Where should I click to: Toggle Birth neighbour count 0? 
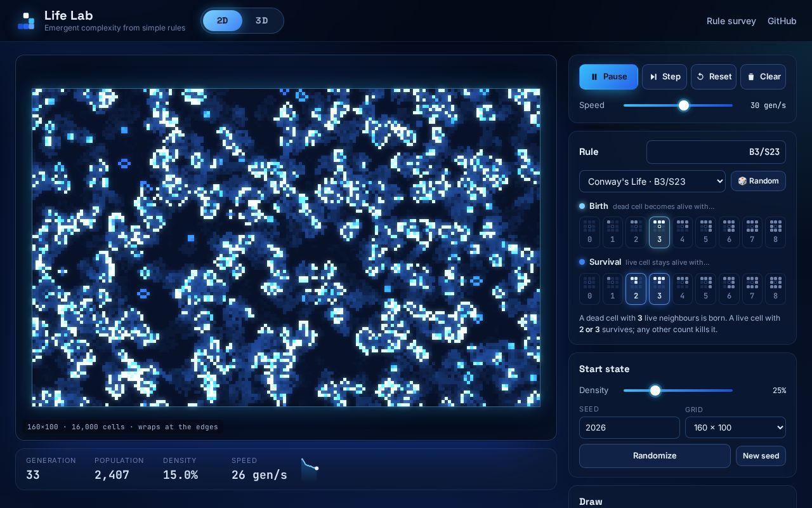point(589,232)
